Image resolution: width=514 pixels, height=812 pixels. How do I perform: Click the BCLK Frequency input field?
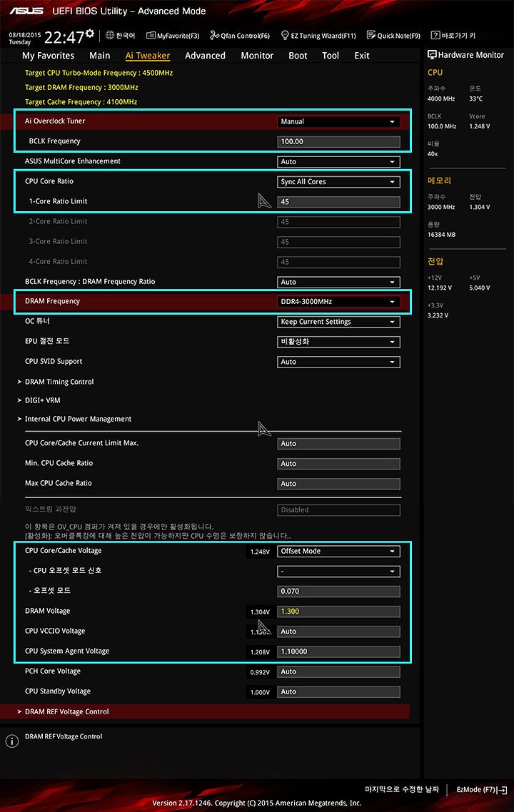[339, 141]
